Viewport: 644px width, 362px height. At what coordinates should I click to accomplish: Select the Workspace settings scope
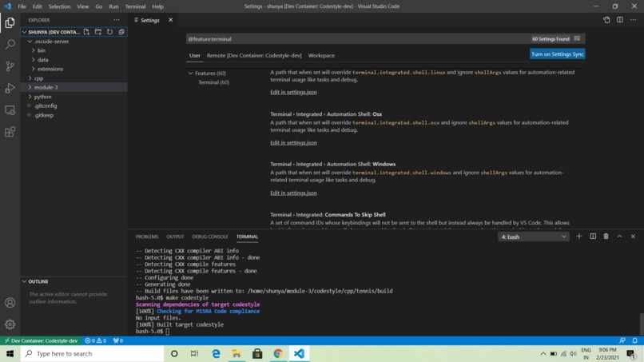[x=321, y=55]
